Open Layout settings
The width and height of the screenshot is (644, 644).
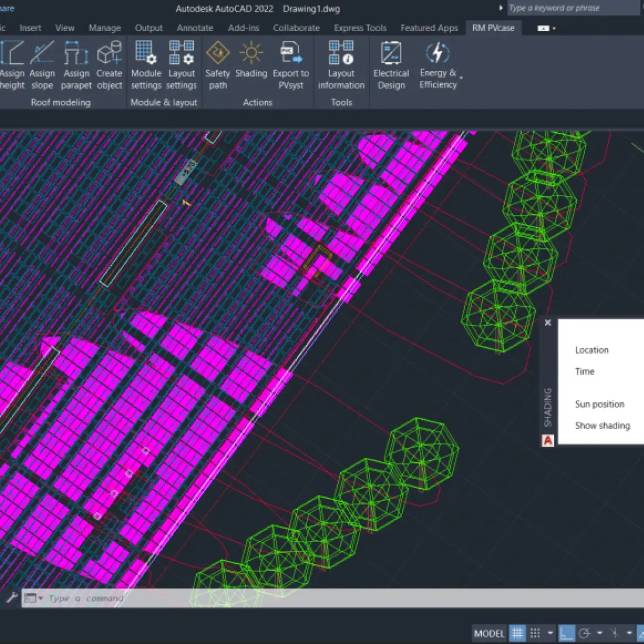(181, 65)
